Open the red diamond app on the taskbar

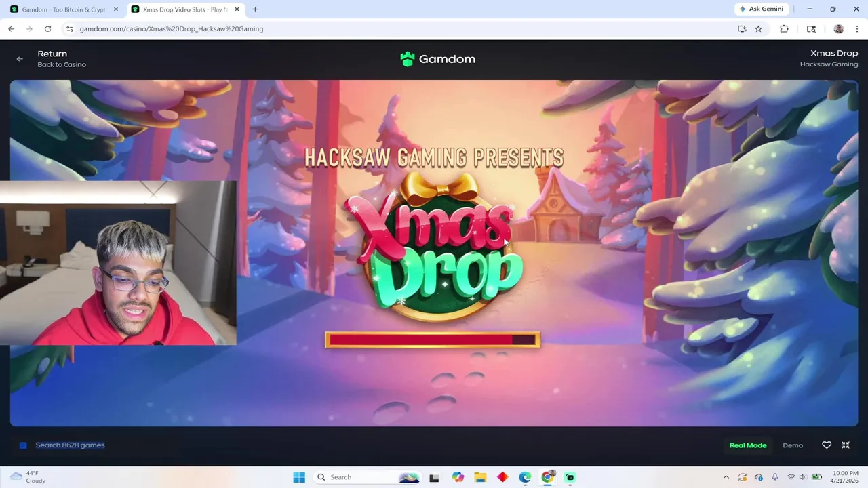(x=502, y=477)
